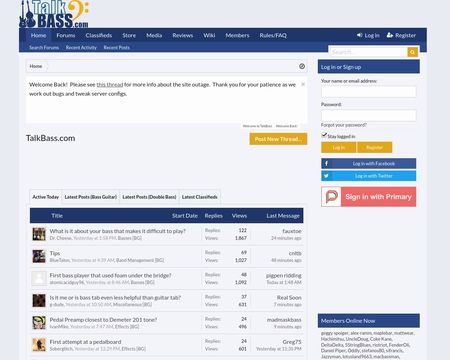This screenshot has height=360, width=450.
Task: Open the Forums menu
Action: click(66, 35)
